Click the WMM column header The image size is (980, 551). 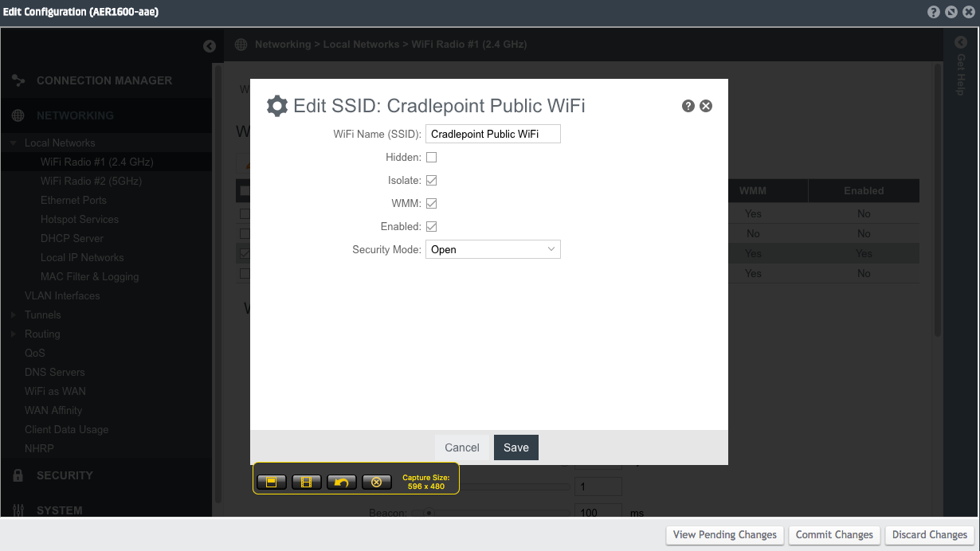[753, 191]
